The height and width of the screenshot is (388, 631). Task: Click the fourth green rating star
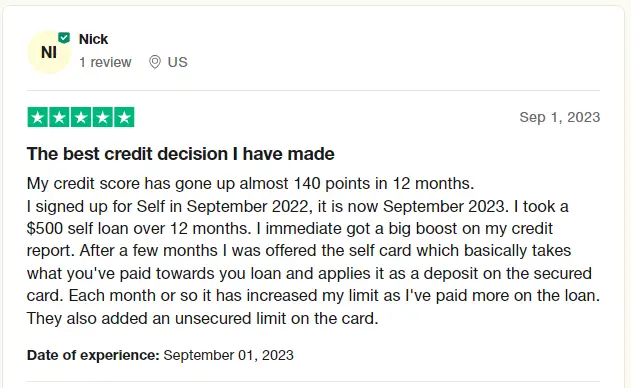(x=103, y=117)
